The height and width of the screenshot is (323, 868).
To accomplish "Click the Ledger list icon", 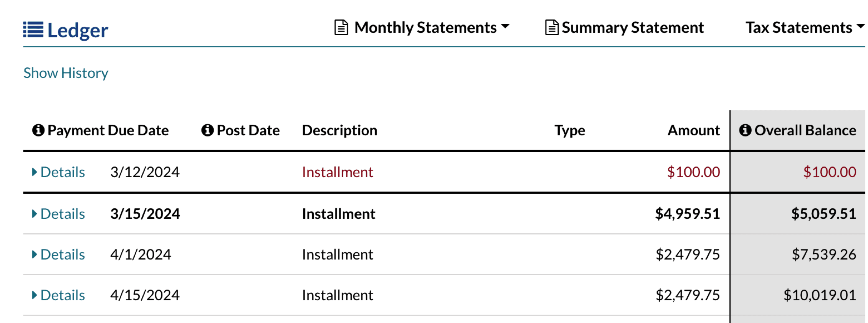I will click(x=33, y=30).
